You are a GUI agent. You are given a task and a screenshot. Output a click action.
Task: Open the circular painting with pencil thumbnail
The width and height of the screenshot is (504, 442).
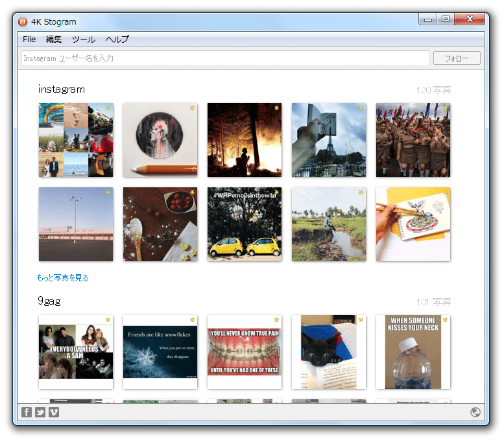[x=160, y=140]
